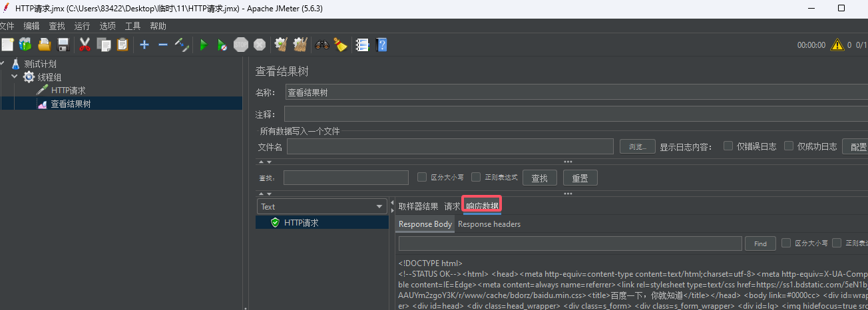Click the 查找 button

(540, 178)
